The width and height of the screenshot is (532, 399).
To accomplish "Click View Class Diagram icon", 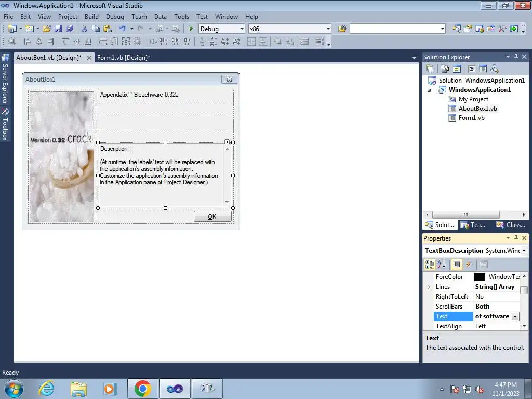I will 495,69.
